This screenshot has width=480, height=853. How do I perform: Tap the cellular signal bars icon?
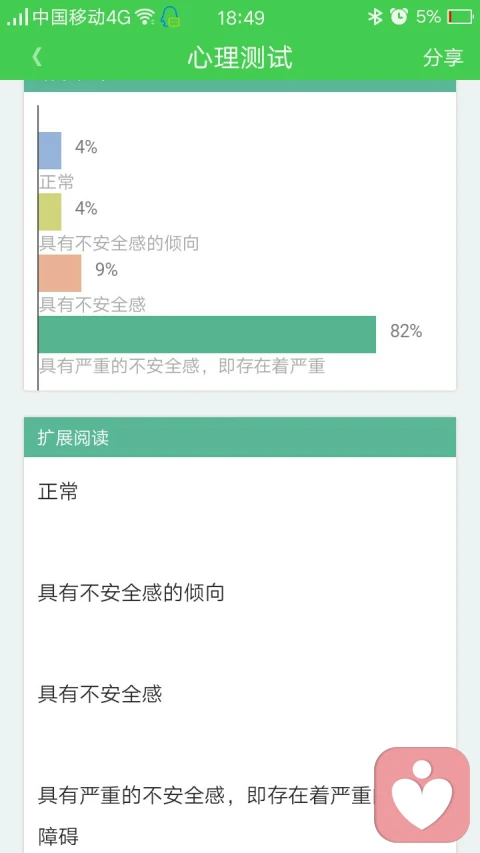point(17,17)
